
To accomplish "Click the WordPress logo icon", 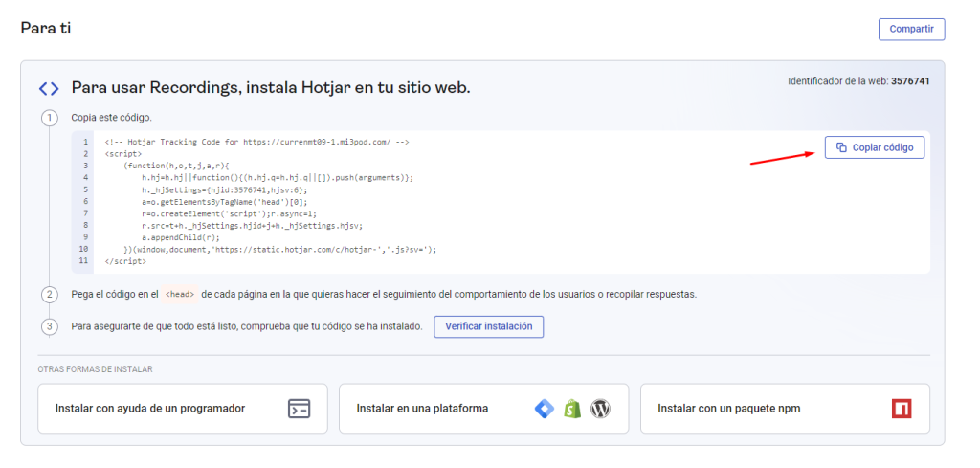I will point(600,409).
